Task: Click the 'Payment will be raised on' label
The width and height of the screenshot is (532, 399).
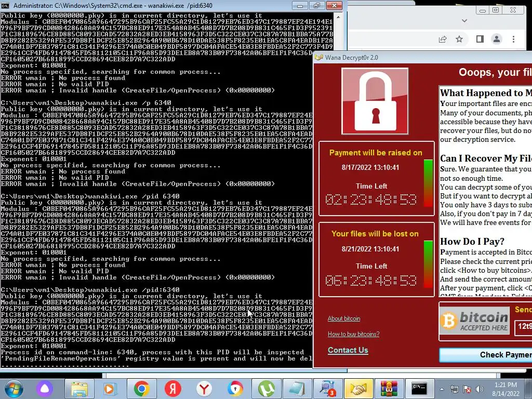Action: tap(376, 153)
